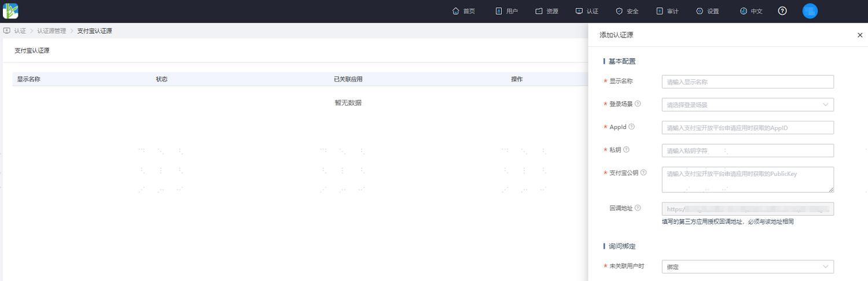The image size is (868, 281).
Task: Focus the 显示名称 input field
Action: (748, 82)
